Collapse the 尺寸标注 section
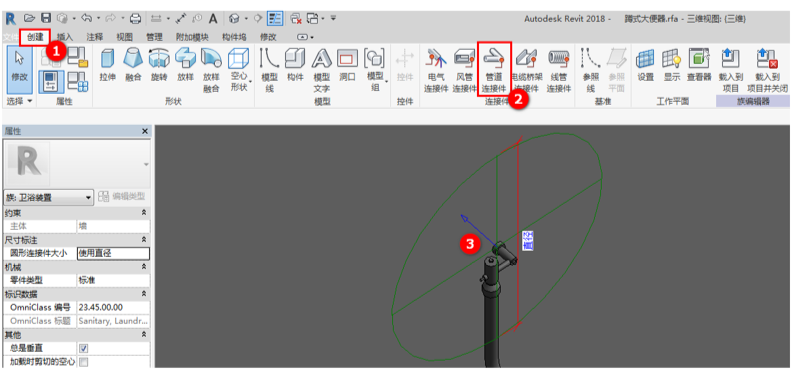Screen dimensions: 796x380 144,239
